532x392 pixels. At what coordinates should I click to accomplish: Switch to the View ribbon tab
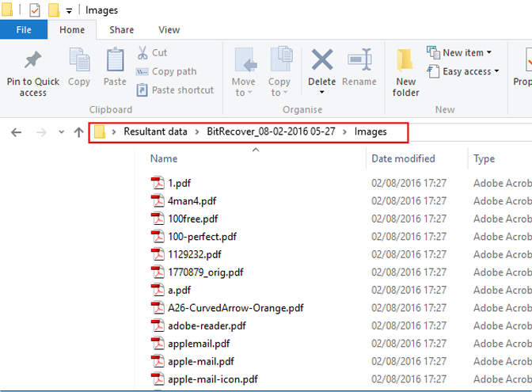169,29
